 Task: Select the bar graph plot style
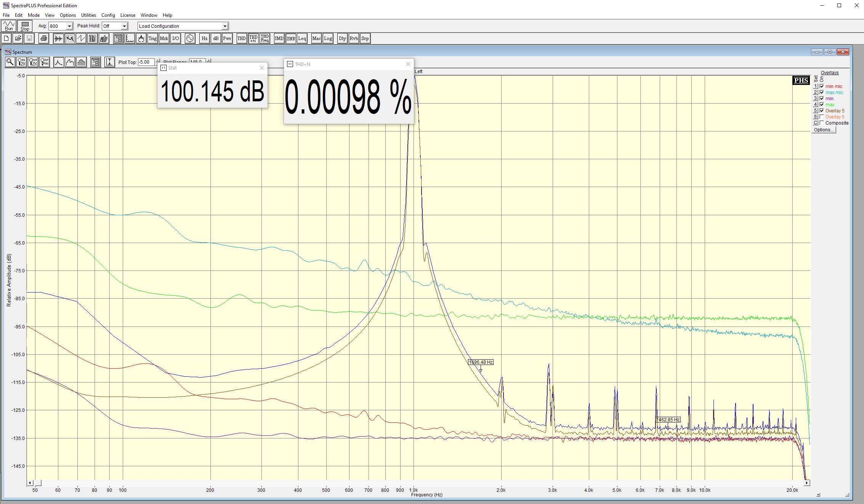click(82, 62)
